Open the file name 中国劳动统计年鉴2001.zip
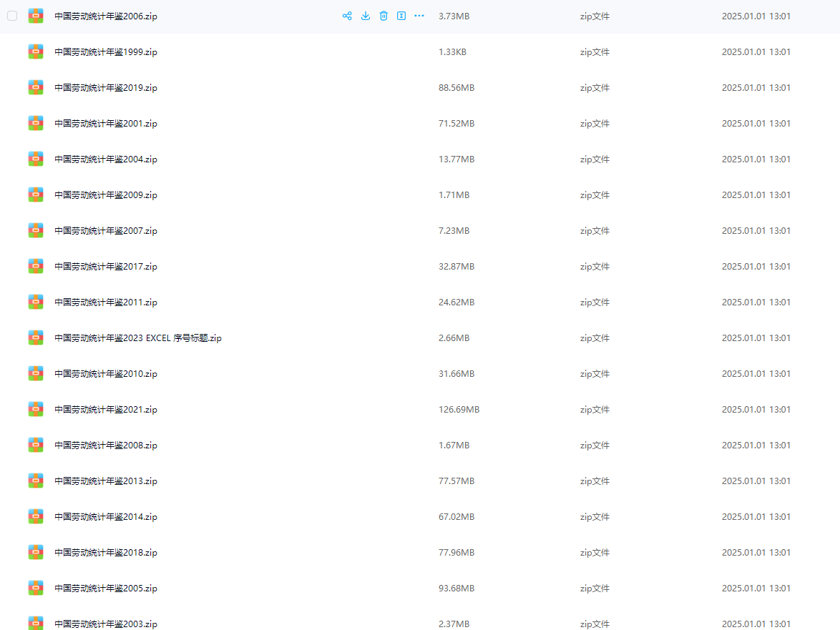 pos(106,124)
